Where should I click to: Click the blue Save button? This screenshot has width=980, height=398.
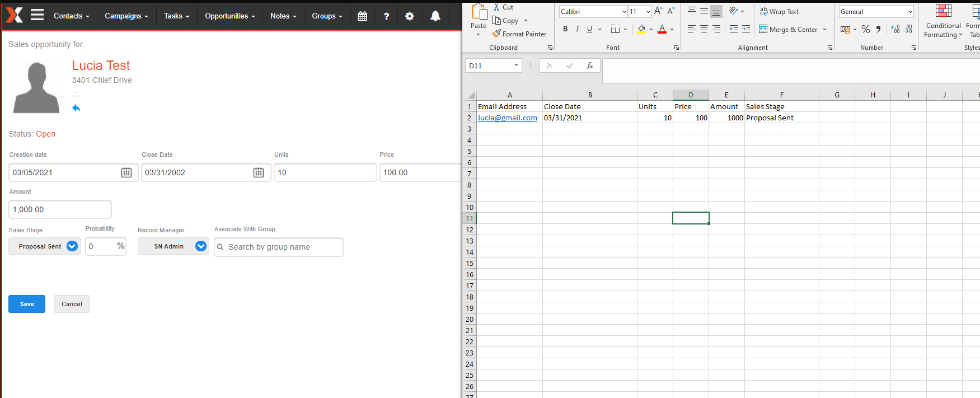(27, 304)
